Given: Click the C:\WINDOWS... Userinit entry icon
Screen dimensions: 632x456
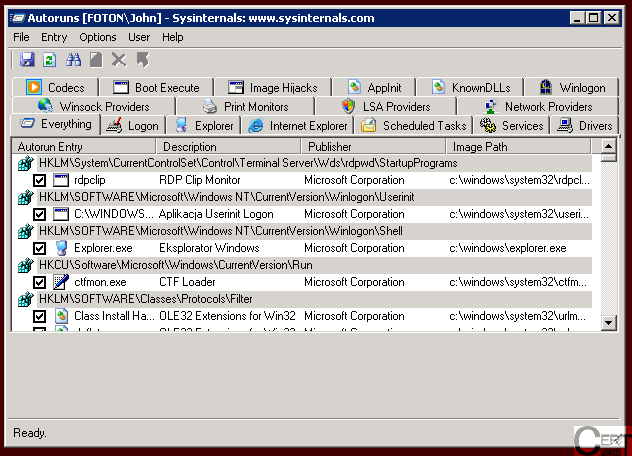Looking at the screenshot, I should [61, 214].
